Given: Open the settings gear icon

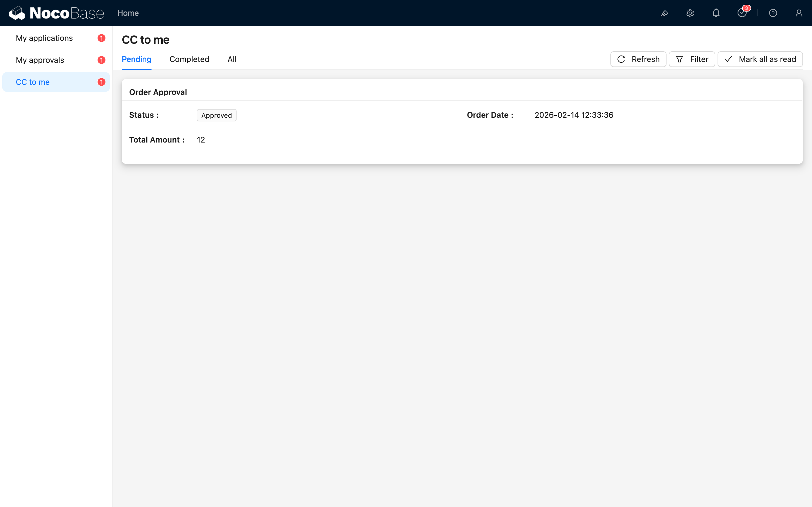Looking at the screenshot, I should point(690,13).
